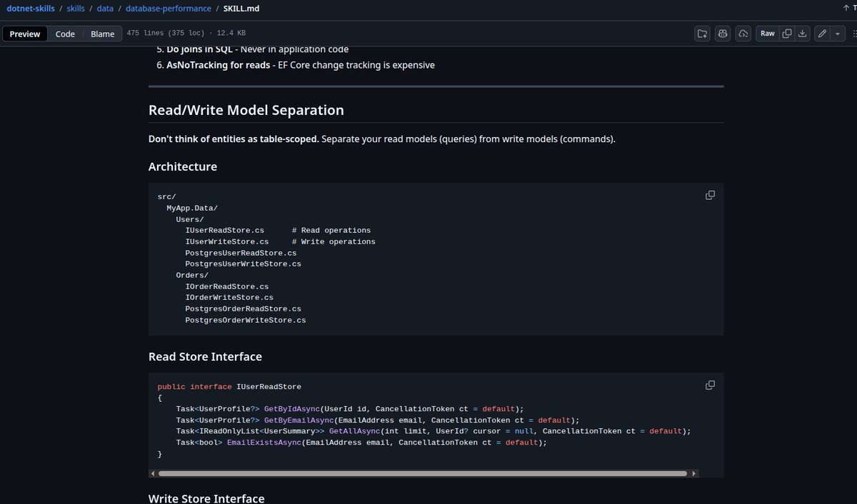
Task: Switch to the Code tab
Action: (65, 34)
